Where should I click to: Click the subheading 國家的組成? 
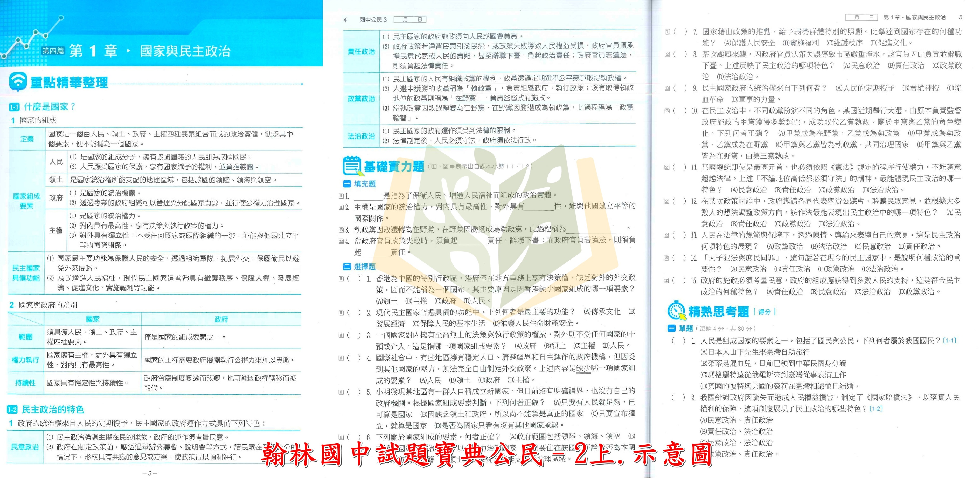click(x=38, y=120)
